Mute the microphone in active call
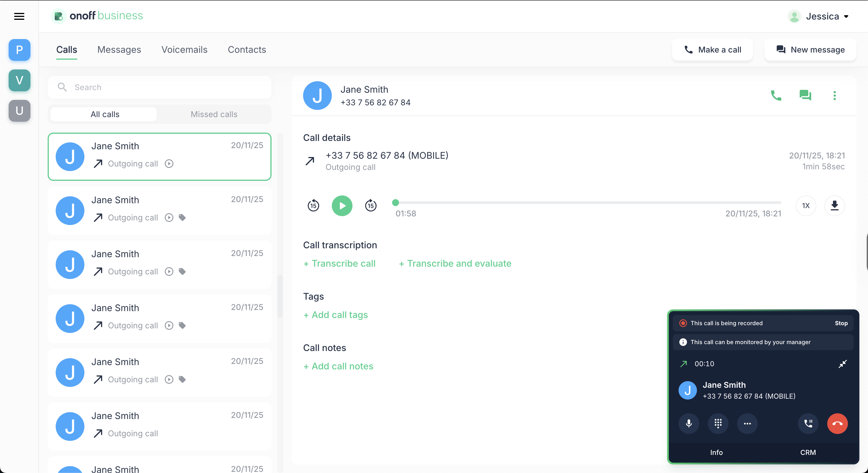 (689, 423)
